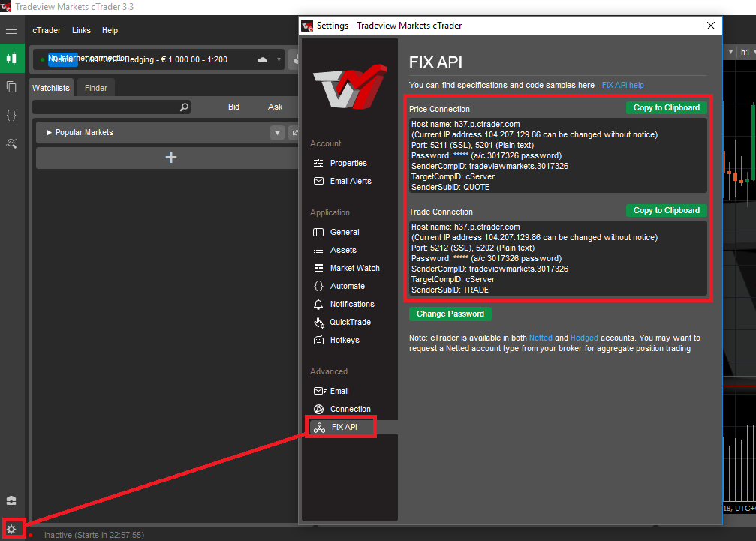Open the Help menu
Viewport: 756px width, 541px height.
click(110, 30)
